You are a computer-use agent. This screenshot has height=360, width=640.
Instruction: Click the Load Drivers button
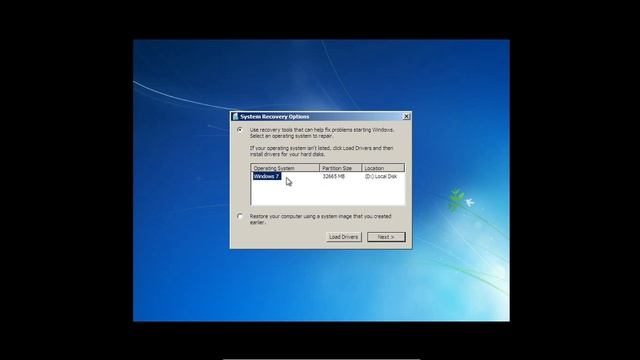pyautogui.click(x=344, y=237)
